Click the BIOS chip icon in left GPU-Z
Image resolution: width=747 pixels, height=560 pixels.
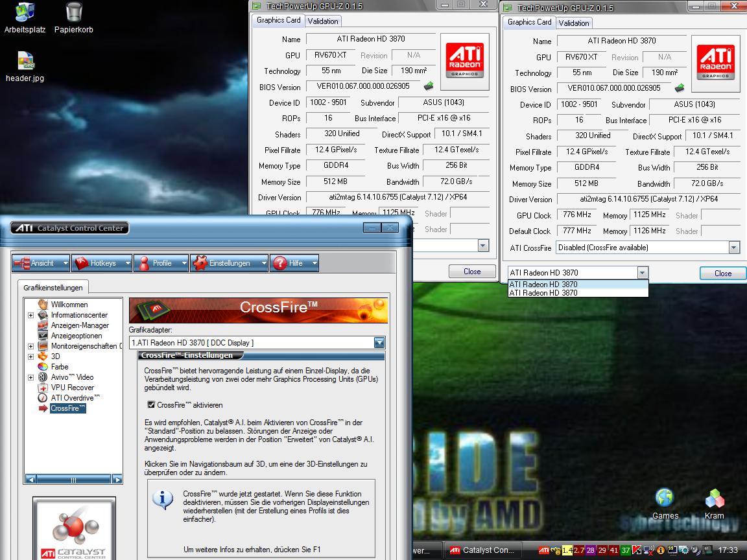429,86
